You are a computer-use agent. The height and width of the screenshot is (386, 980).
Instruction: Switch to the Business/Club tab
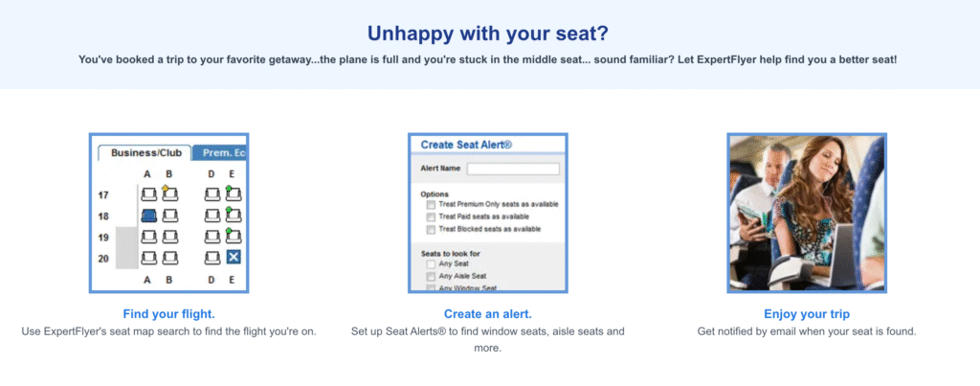click(x=145, y=153)
